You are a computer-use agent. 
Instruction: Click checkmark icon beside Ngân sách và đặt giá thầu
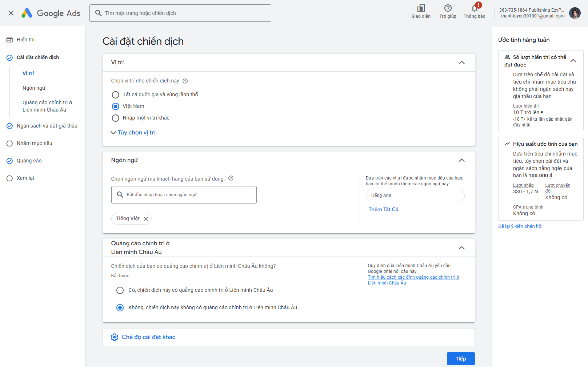[9, 126]
